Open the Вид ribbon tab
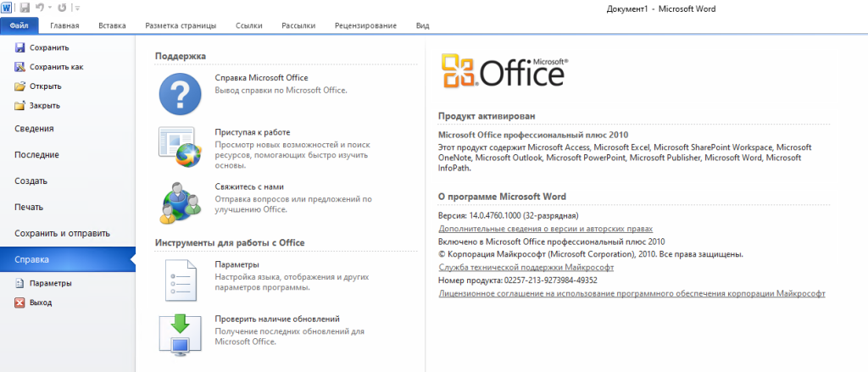Viewport: 868px width, 372px height. tap(422, 25)
